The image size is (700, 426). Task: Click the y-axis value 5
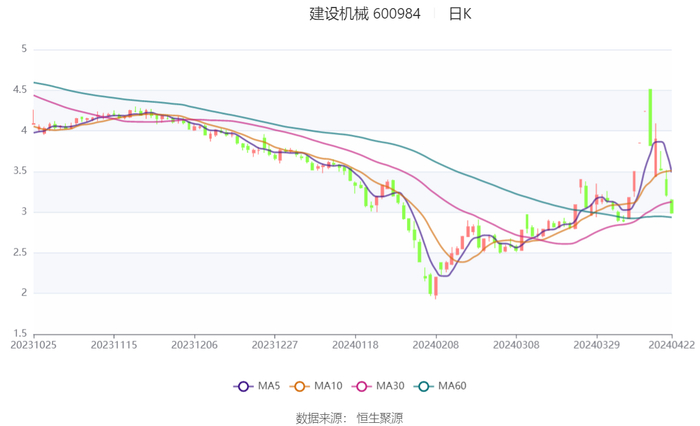24,49
